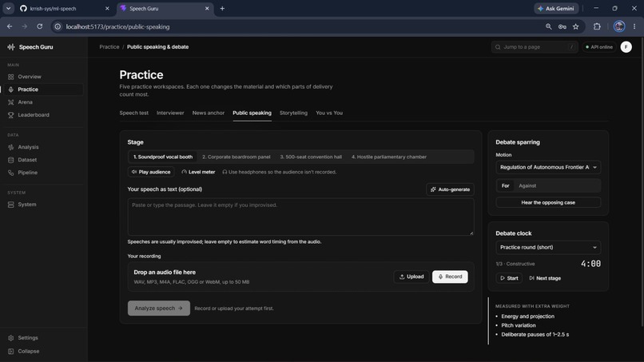This screenshot has width=644, height=362.
Task: Click into the speech text area
Action: coord(300,217)
